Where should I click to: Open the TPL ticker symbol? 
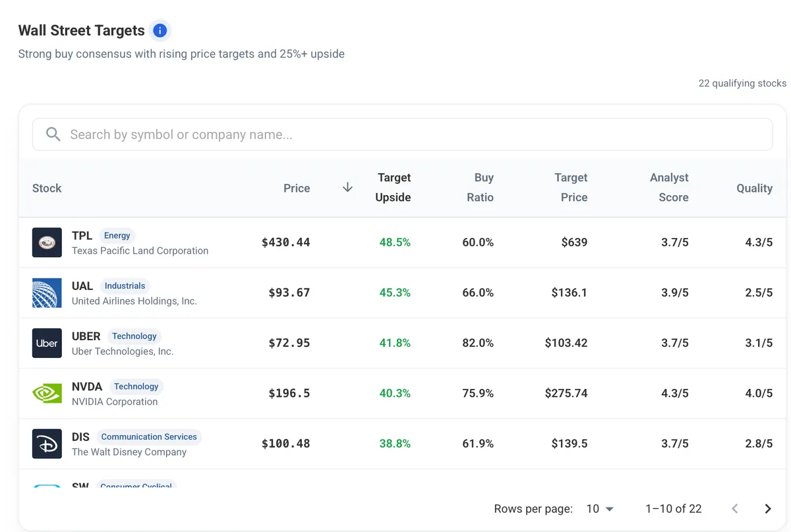tap(82, 235)
